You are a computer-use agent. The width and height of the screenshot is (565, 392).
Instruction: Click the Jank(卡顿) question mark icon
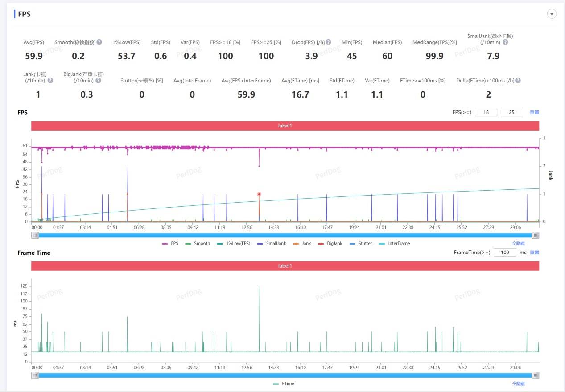pyautogui.click(x=50, y=81)
